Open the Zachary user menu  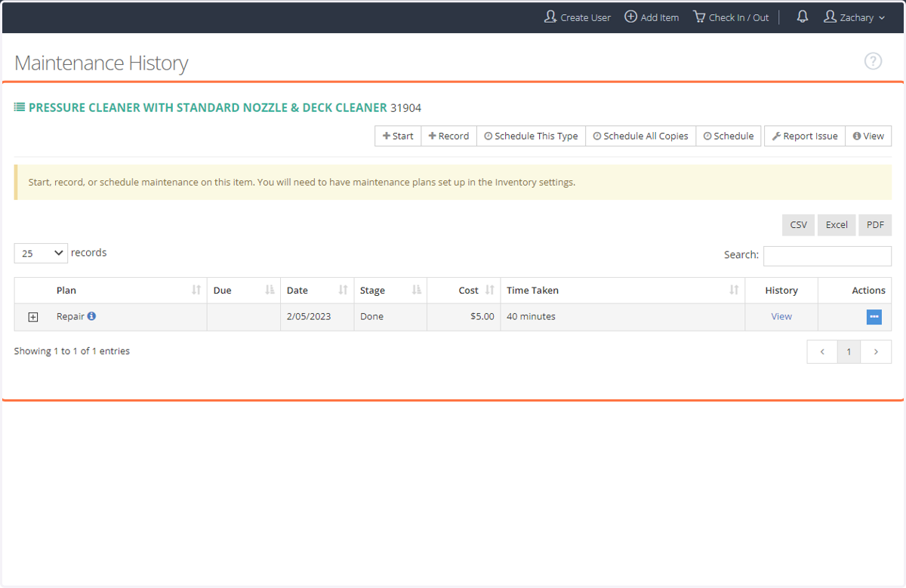(855, 17)
